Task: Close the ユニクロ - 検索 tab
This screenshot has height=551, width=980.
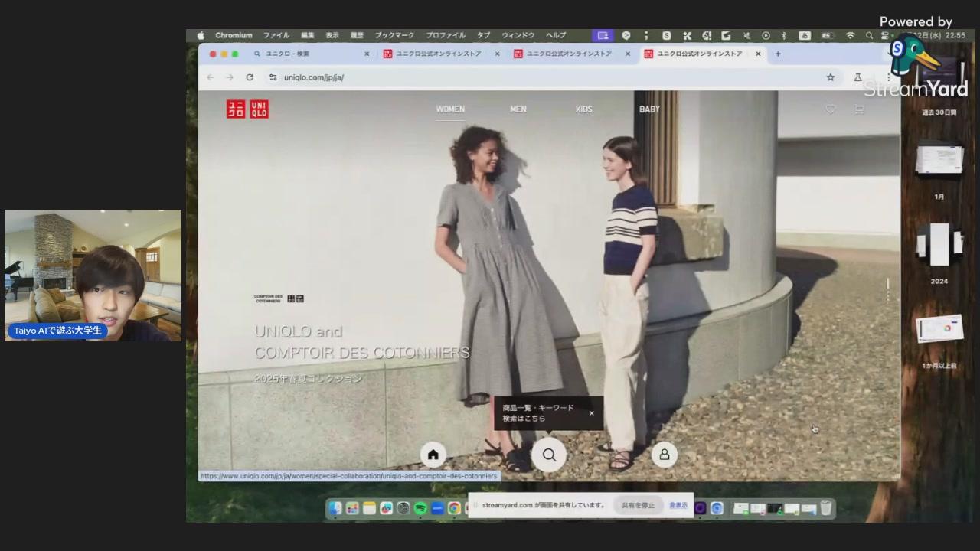Action: 366,54
